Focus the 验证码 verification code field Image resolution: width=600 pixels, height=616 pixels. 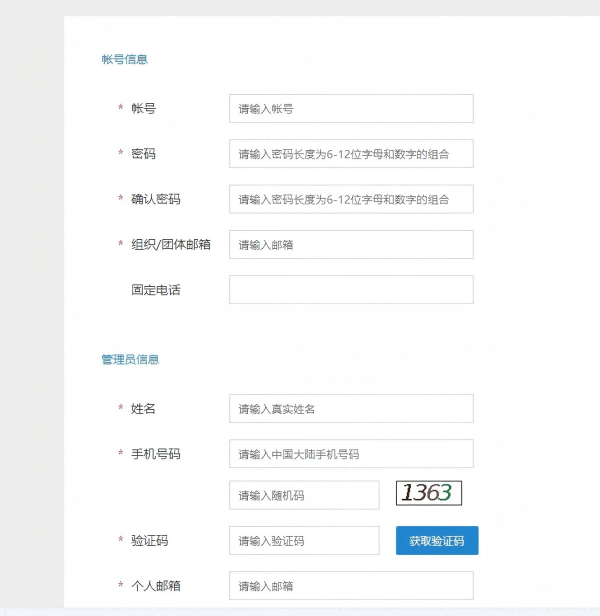click(x=305, y=541)
